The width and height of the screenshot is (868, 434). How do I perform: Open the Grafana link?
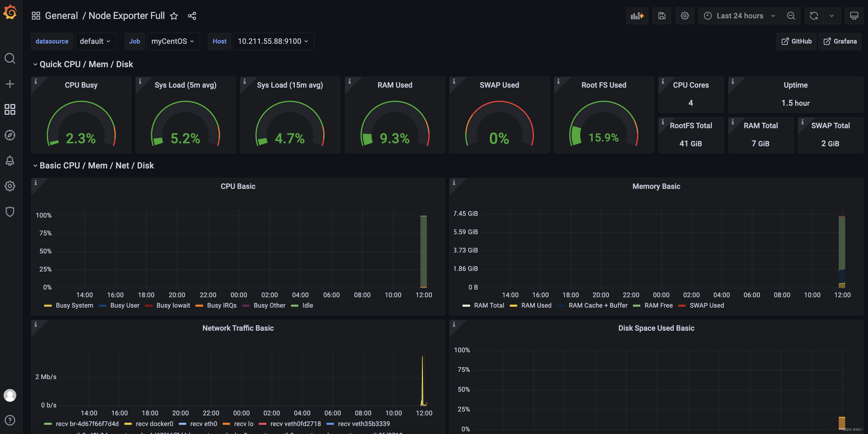tap(840, 41)
